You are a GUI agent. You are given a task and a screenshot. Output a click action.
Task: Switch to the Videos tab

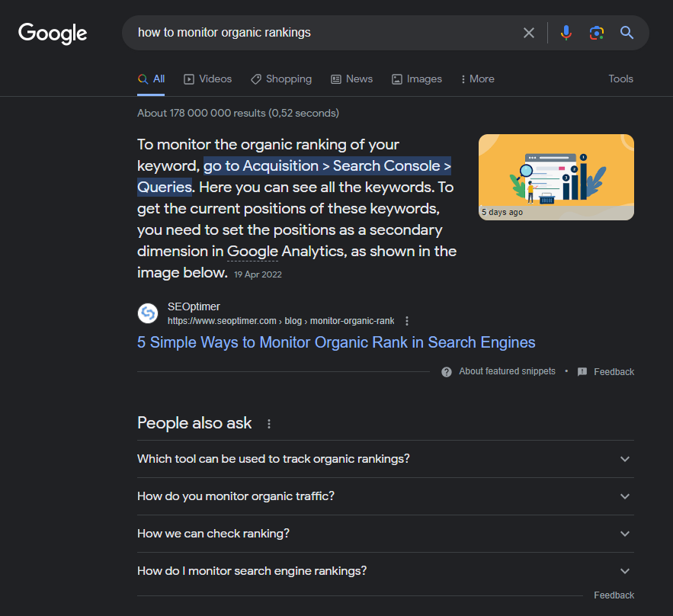[x=207, y=79]
